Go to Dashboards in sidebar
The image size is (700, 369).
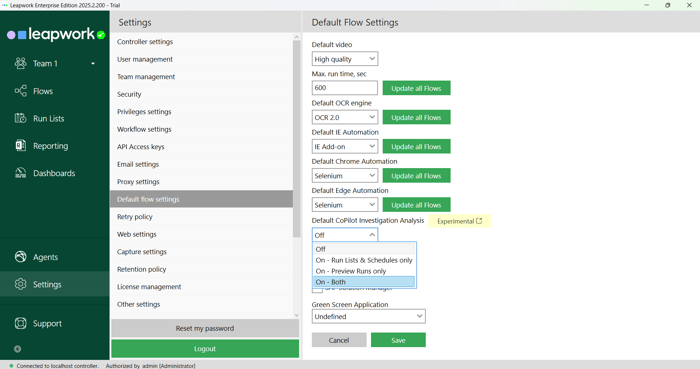54,173
